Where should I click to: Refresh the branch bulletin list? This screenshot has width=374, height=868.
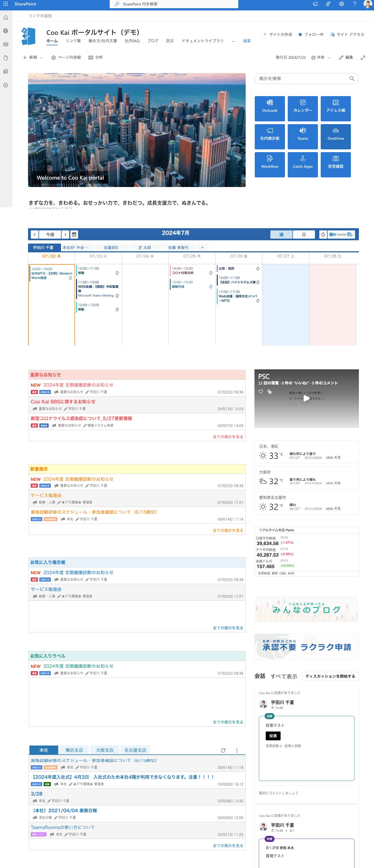pos(223,750)
